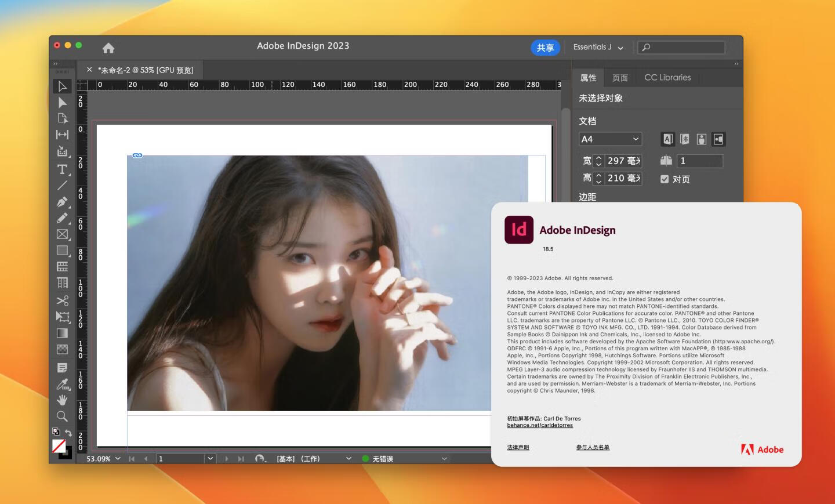Viewport: 835px width, 504px height.
Task: Click the green 无错误 preflight indicator
Action: (x=365, y=459)
